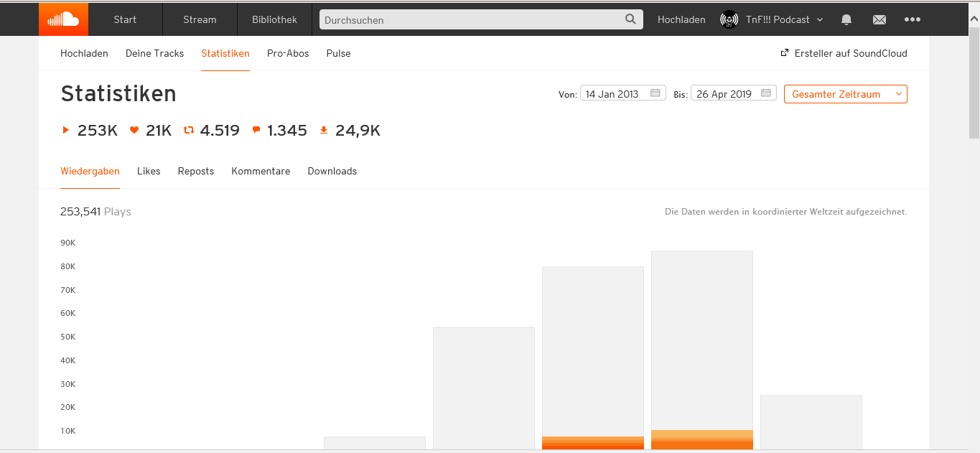980x453 pixels.
Task: Switch to the Likes chart tab
Action: coord(149,171)
